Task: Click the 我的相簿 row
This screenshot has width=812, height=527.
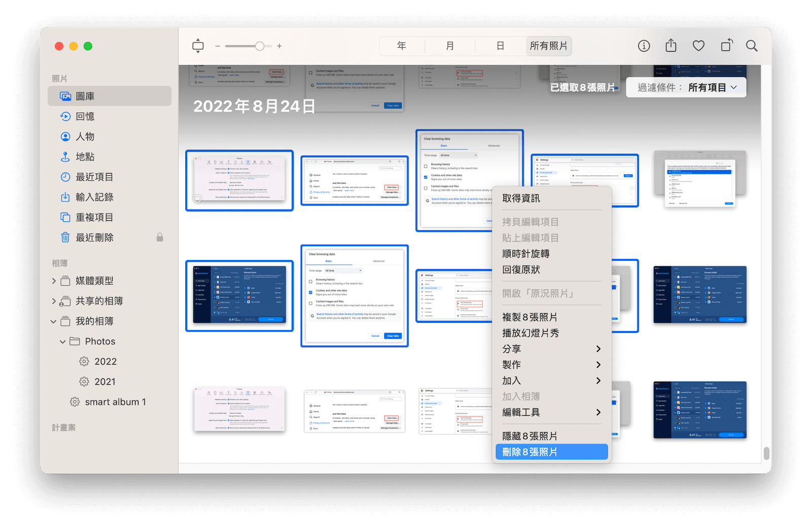Action: point(110,321)
